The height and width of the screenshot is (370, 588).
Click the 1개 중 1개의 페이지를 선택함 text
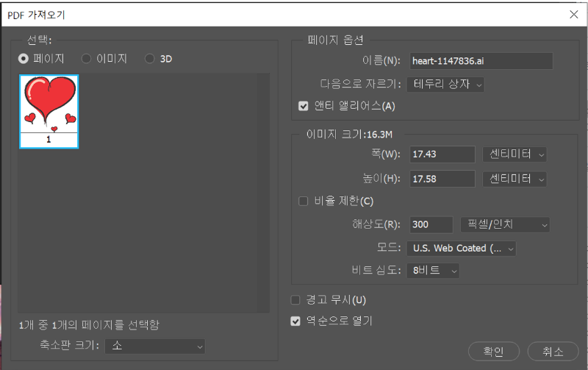point(89,324)
